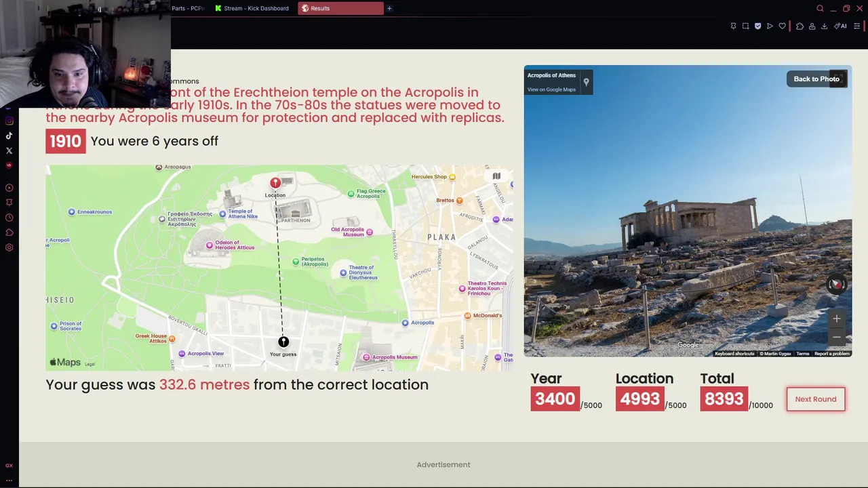868x488 pixels.
Task: Open Keyboard shortcuts in Street View
Action: coord(734,354)
